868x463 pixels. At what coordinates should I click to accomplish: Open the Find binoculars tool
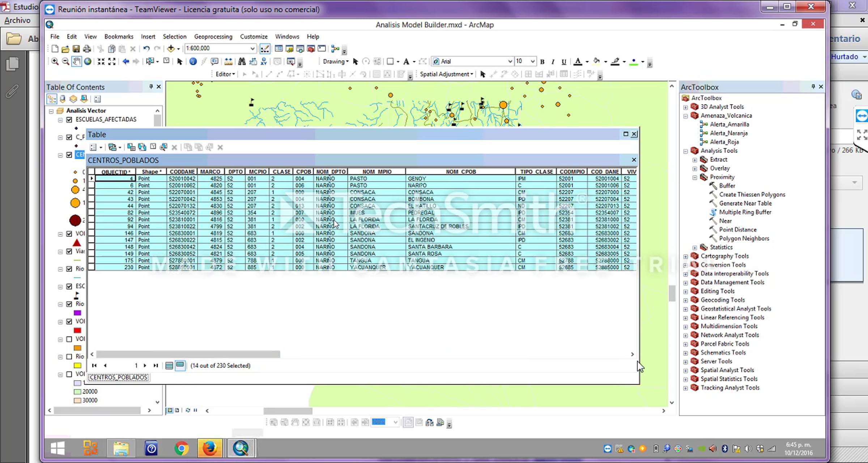(242, 61)
